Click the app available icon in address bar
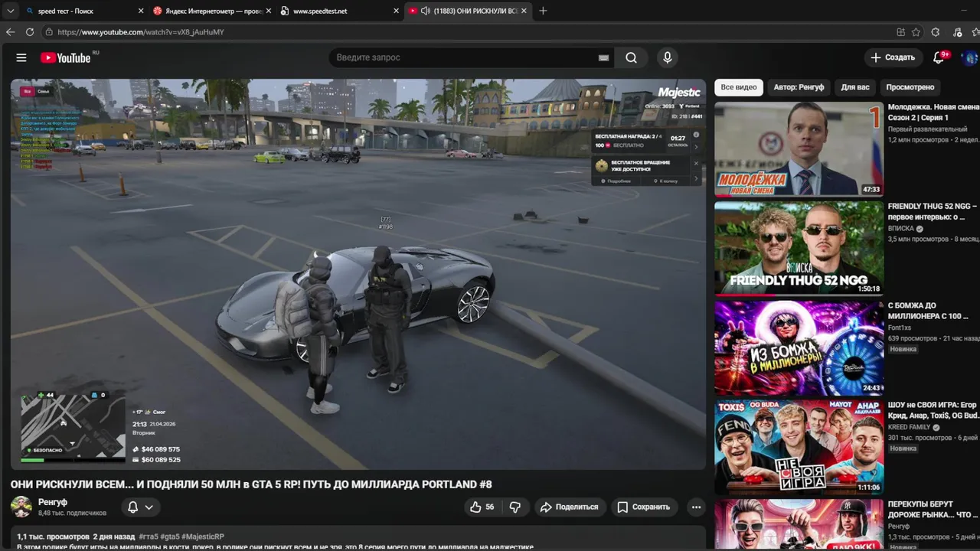The image size is (980, 551). pyautogui.click(x=900, y=32)
